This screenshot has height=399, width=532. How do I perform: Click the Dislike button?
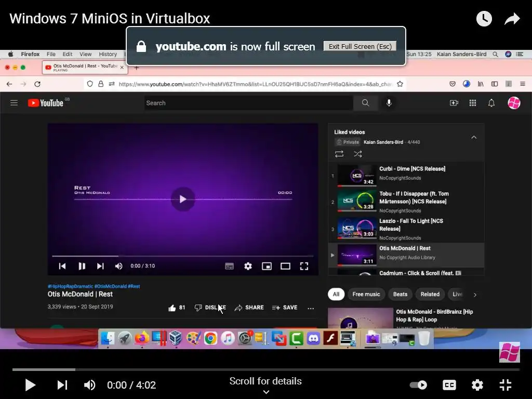click(x=210, y=308)
